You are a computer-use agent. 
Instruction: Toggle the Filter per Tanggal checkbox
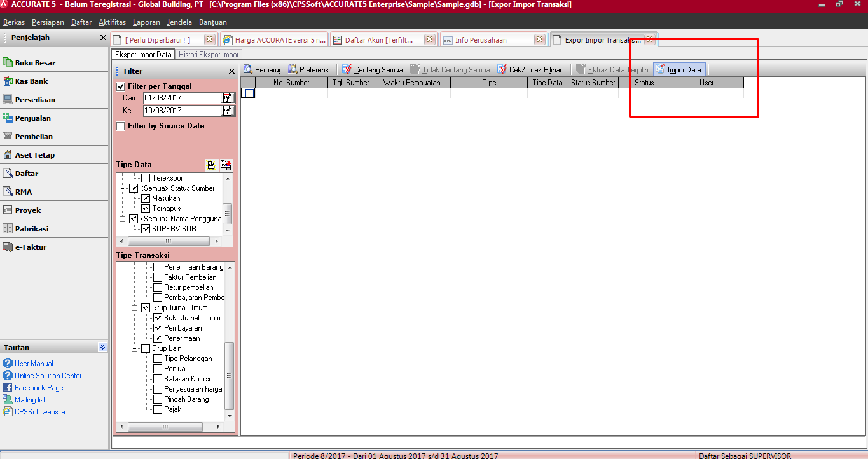pos(121,86)
